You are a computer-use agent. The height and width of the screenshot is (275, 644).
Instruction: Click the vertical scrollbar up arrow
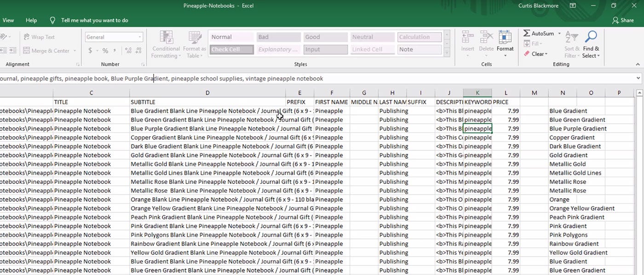pyautogui.click(x=639, y=93)
